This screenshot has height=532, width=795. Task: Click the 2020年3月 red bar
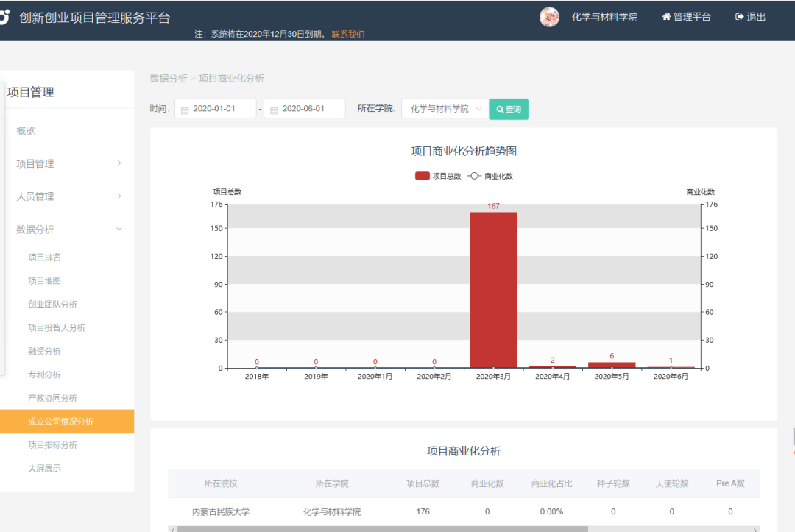coord(493,290)
